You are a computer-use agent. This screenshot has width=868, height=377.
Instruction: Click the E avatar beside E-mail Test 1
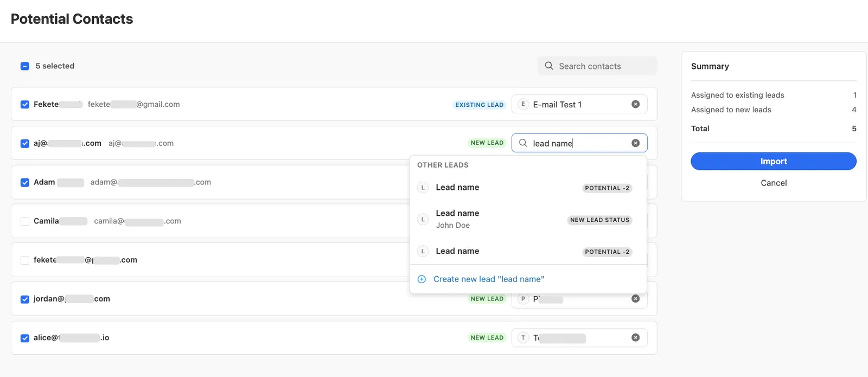pos(523,104)
